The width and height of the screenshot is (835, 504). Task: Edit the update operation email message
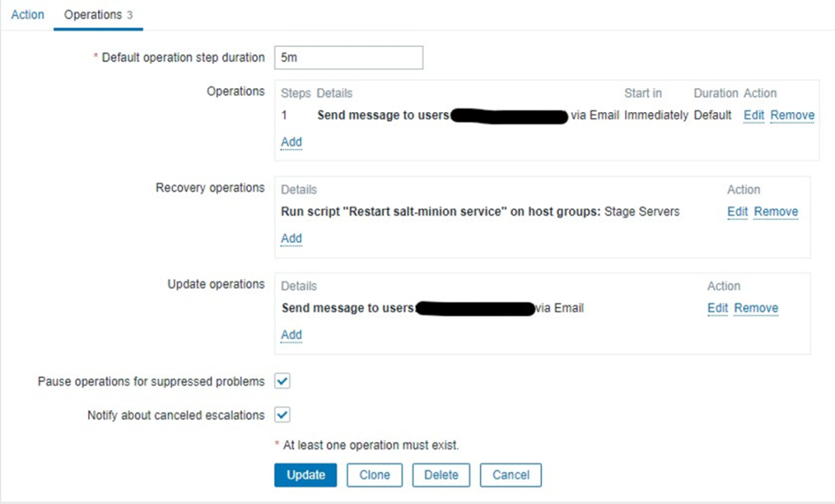pos(718,308)
